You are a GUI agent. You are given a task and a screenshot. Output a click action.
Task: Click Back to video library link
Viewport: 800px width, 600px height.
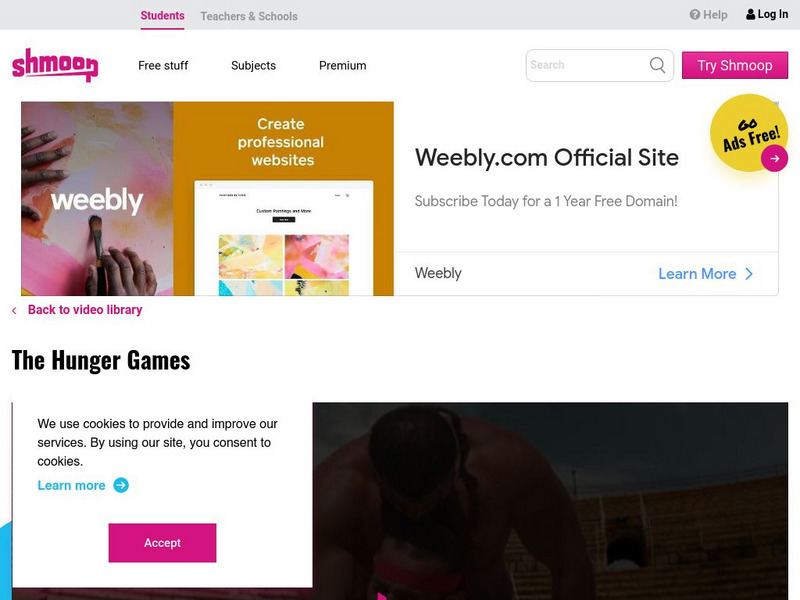[x=85, y=310]
